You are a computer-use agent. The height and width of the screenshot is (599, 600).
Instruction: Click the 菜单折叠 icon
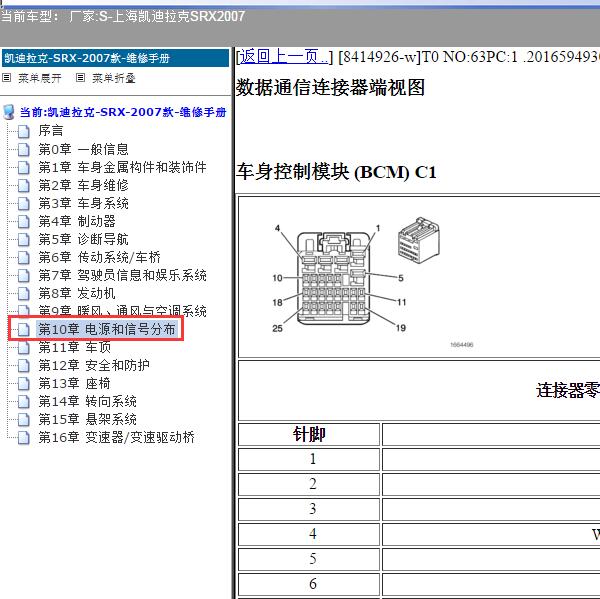pos(80,78)
